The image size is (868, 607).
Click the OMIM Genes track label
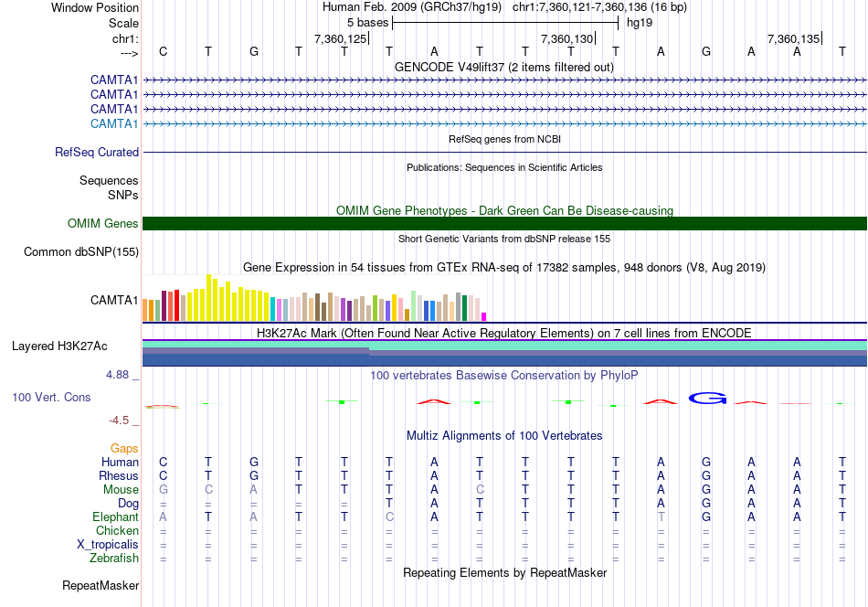pos(103,223)
